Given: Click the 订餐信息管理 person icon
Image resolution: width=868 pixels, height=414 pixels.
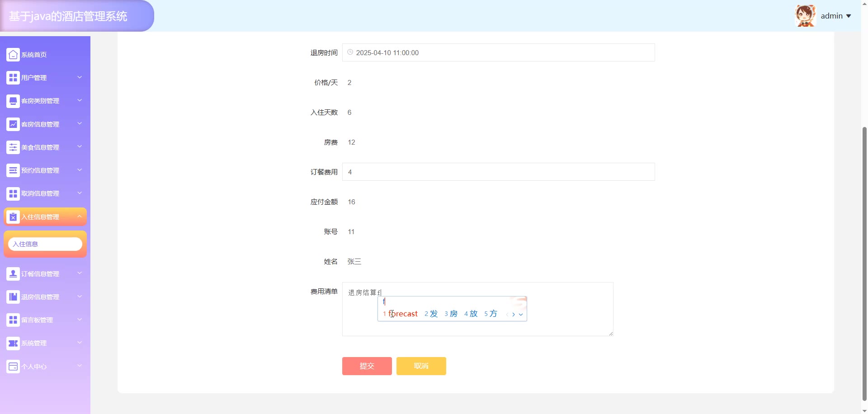Looking at the screenshot, I should (13, 274).
